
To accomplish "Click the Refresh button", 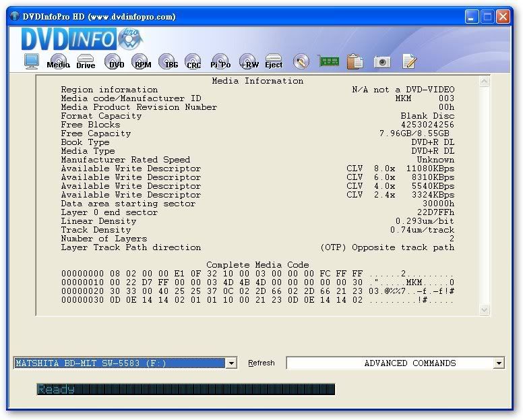I will 261,363.
